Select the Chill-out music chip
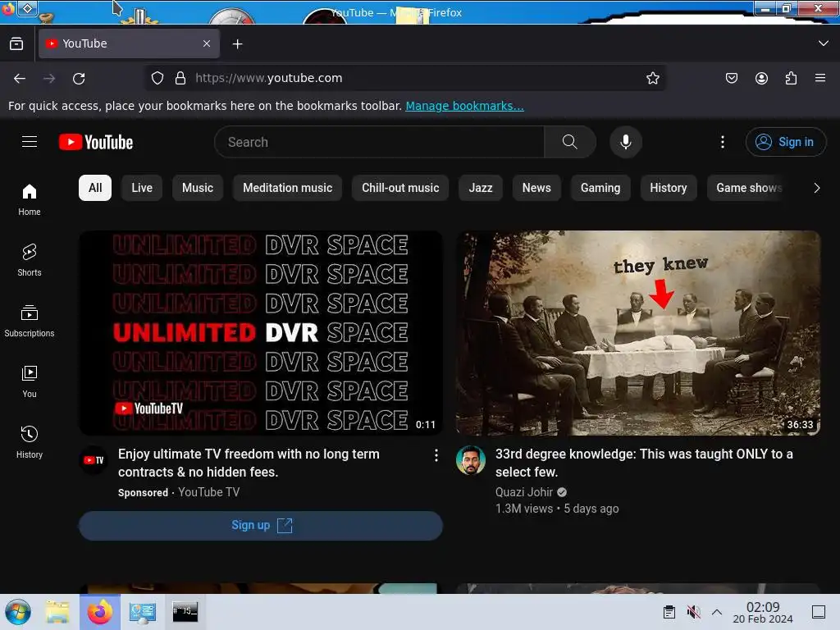840x630 pixels. [400, 188]
